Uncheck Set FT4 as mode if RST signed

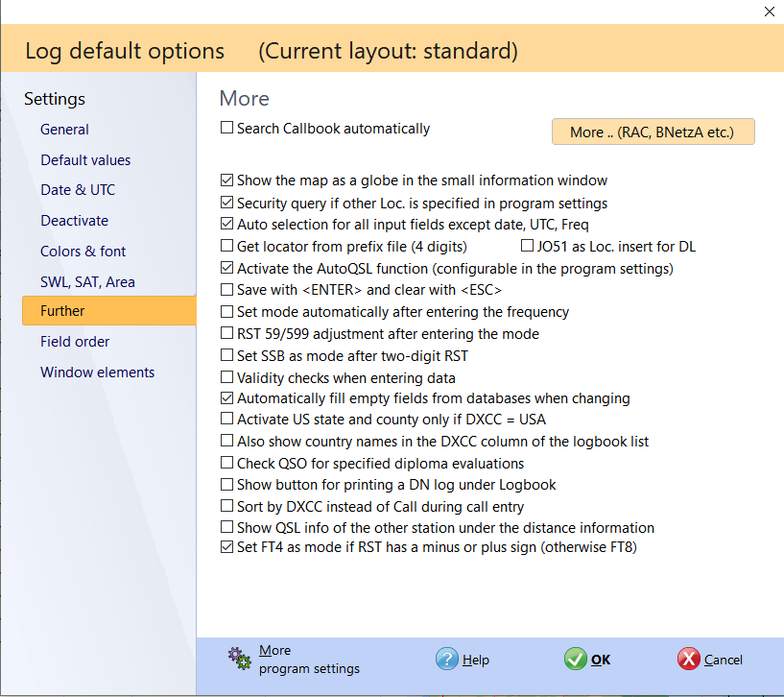click(226, 546)
